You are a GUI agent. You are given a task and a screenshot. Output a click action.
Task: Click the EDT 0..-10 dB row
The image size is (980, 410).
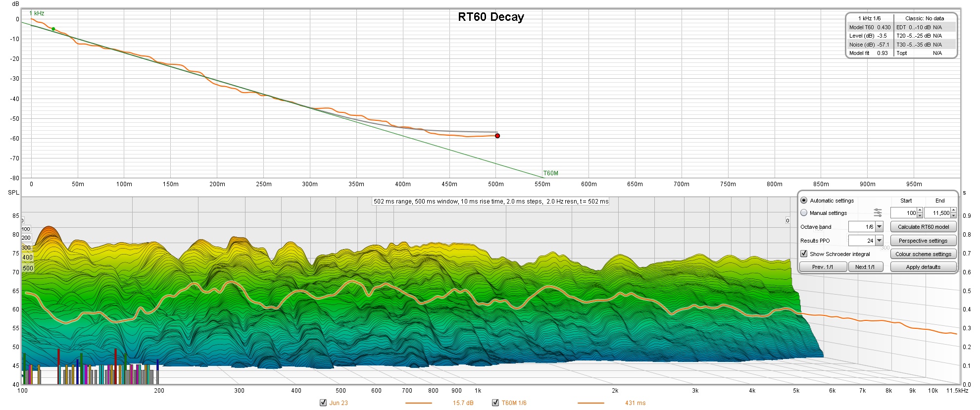(x=925, y=27)
